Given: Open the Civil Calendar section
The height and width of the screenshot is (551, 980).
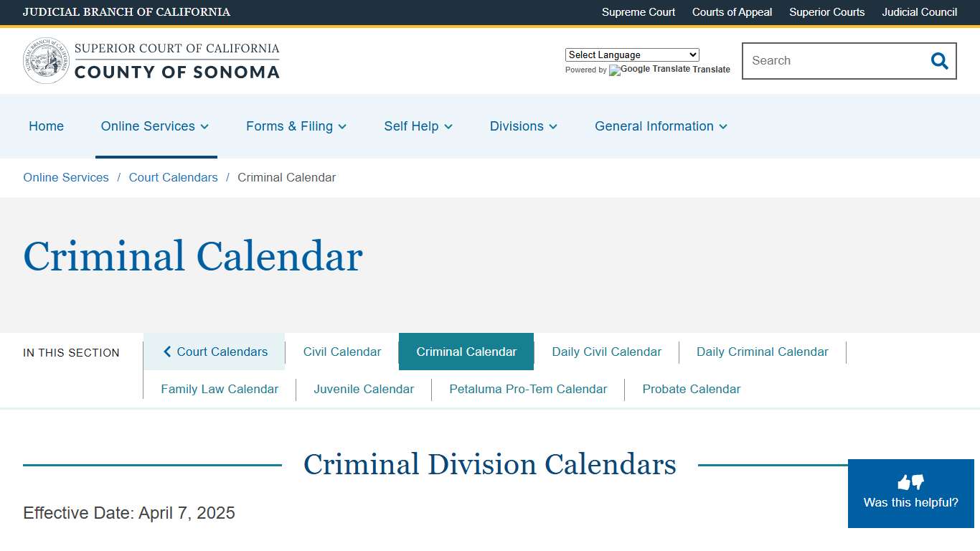Looking at the screenshot, I should click(342, 352).
